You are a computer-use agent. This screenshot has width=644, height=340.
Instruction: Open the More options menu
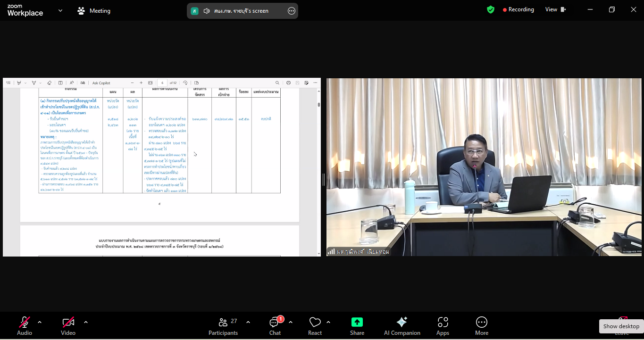481,325
